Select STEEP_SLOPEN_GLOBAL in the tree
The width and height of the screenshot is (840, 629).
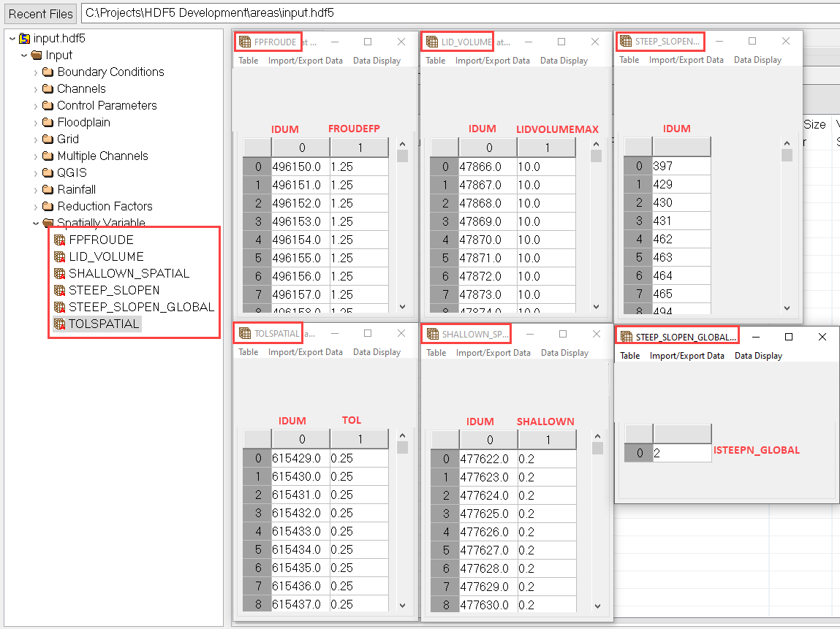point(141,307)
